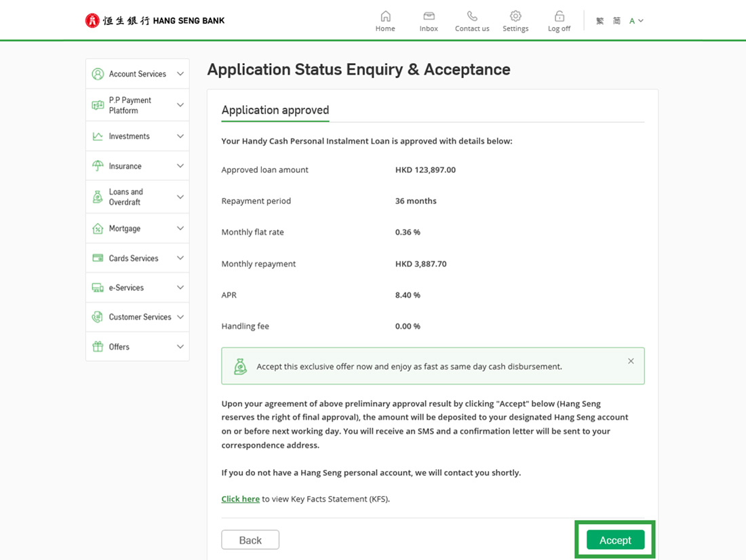Click the Accept button

[615, 540]
